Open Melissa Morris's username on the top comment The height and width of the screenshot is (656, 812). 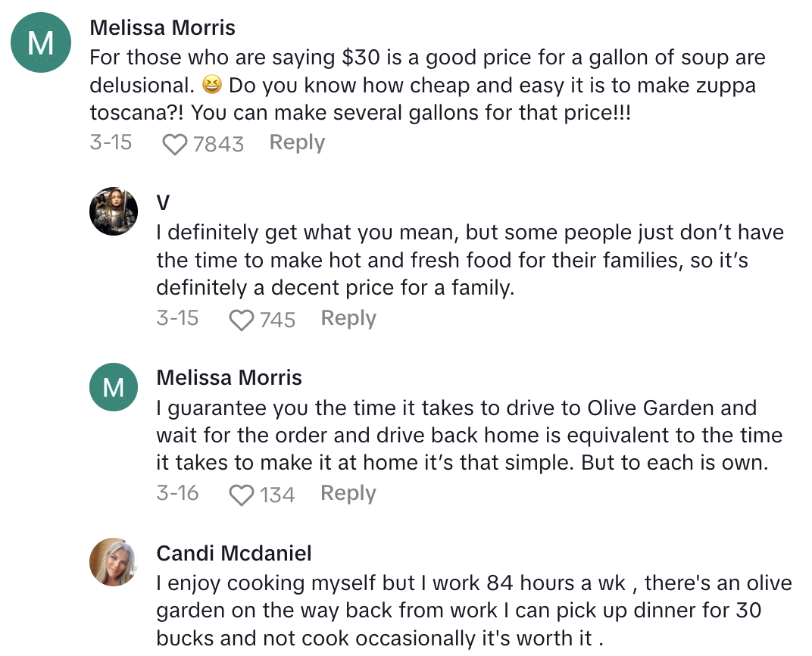click(x=162, y=28)
